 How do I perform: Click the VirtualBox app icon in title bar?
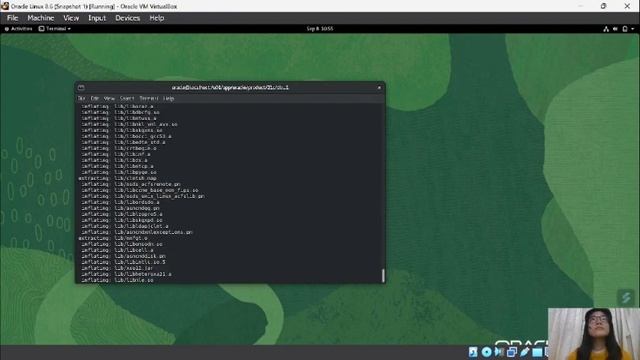(5, 6)
